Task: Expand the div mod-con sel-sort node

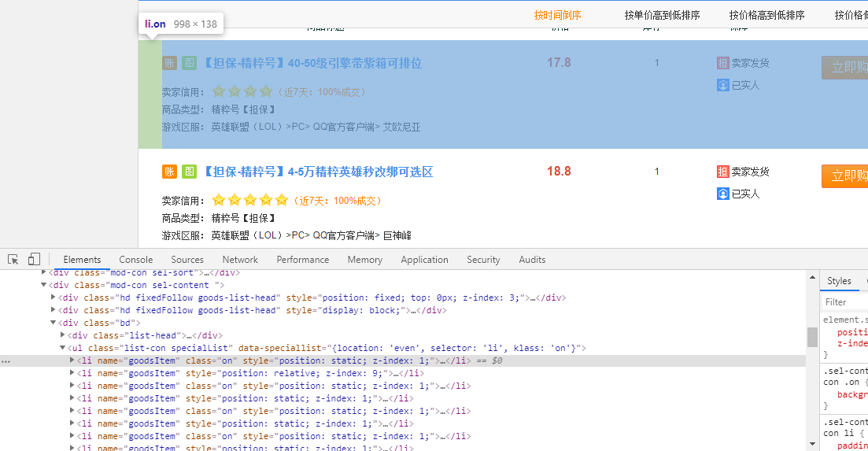Action: point(44,272)
